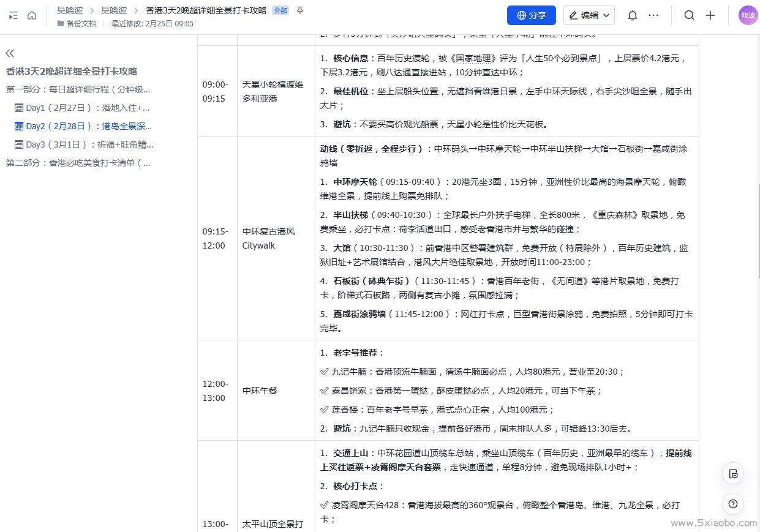This screenshot has width=760, height=532.
Task: Open the help question mark button
Action: (x=733, y=504)
